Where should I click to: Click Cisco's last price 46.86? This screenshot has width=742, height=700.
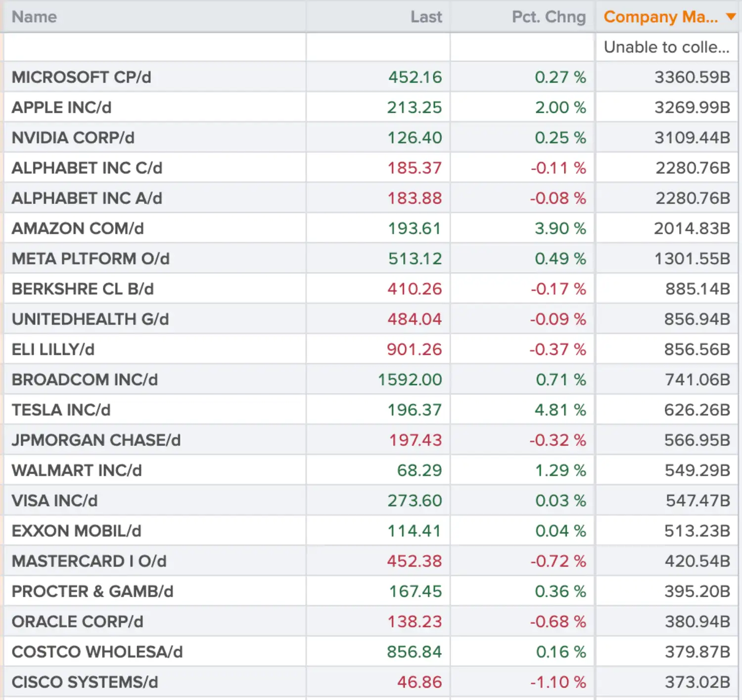(419, 682)
